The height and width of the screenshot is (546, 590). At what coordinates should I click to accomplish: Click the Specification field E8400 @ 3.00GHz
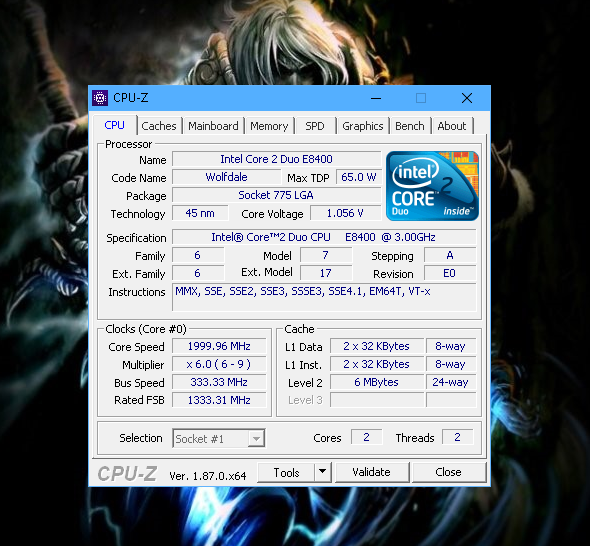pyautogui.click(x=324, y=237)
